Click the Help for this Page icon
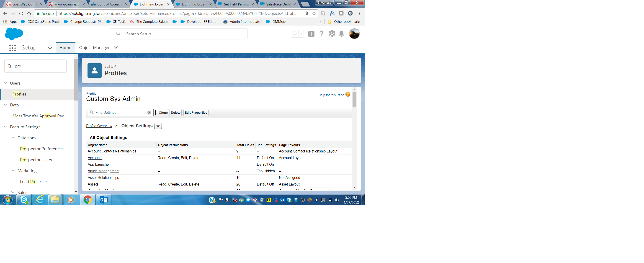This screenshot has width=644, height=263. point(348,95)
